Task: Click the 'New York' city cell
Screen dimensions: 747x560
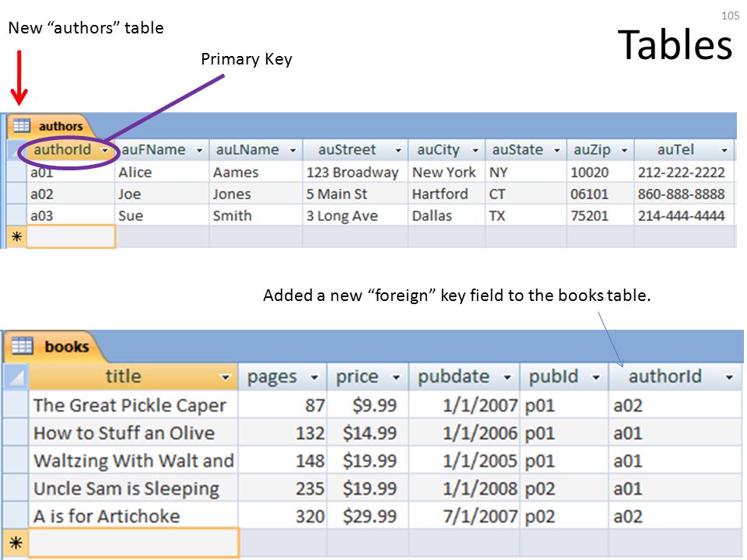Action: coord(447,172)
